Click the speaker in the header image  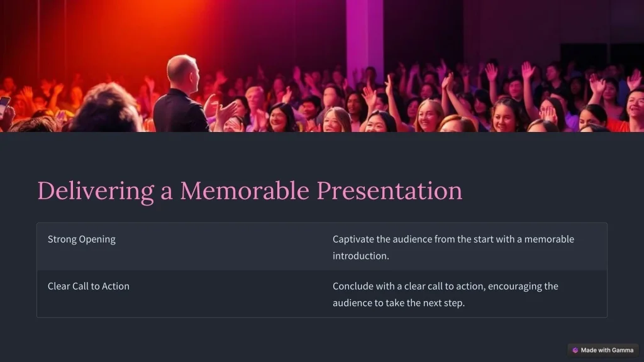coord(180,94)
